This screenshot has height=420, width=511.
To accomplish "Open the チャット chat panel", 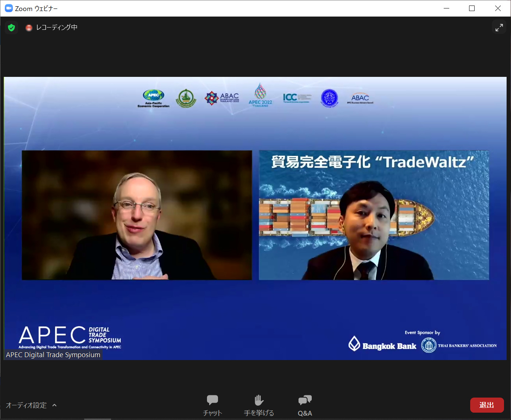I will point(212,405).
